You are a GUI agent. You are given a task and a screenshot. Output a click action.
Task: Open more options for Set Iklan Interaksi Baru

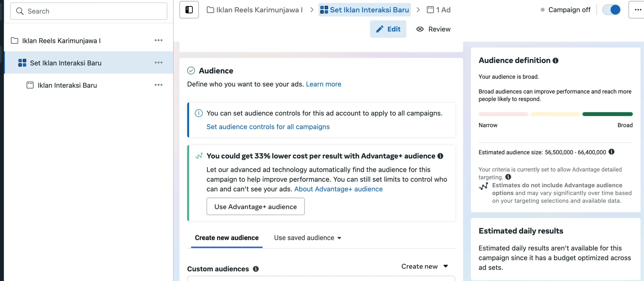click(158, 63)
